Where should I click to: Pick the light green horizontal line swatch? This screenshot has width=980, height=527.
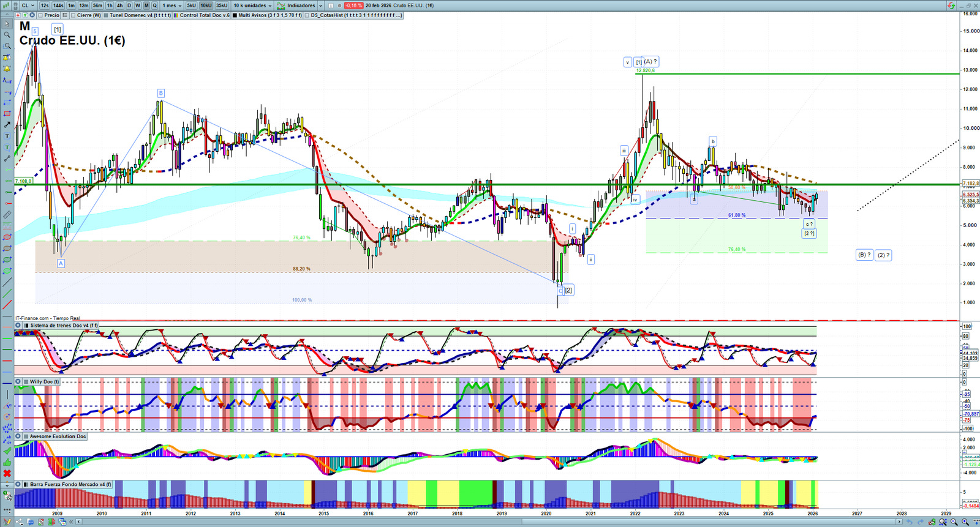pyautogui.click(x=7, y=338)
